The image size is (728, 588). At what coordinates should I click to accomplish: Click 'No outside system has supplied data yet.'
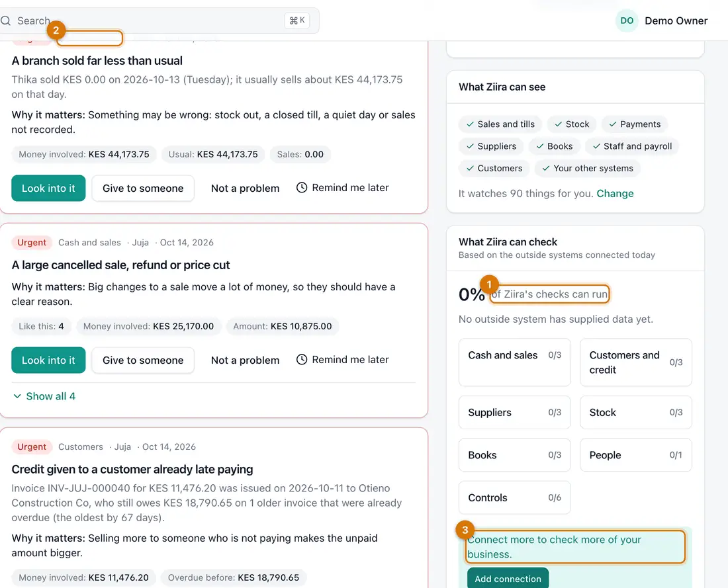pos(556,319)
